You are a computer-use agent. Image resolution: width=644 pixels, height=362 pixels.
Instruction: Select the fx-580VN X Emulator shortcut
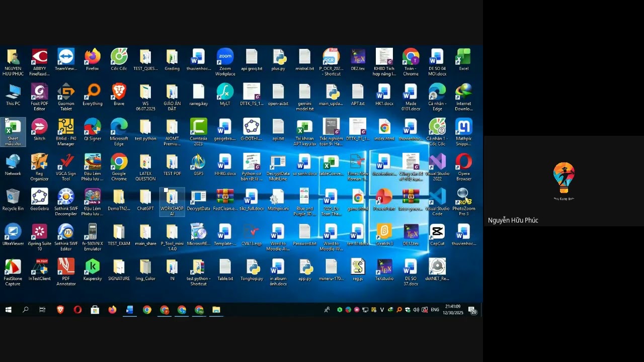pos(93,237)
